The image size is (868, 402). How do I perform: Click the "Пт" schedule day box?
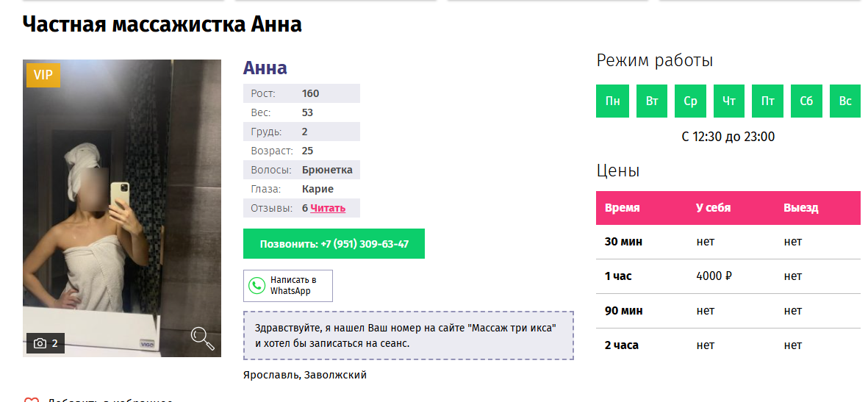coord(768,101)
